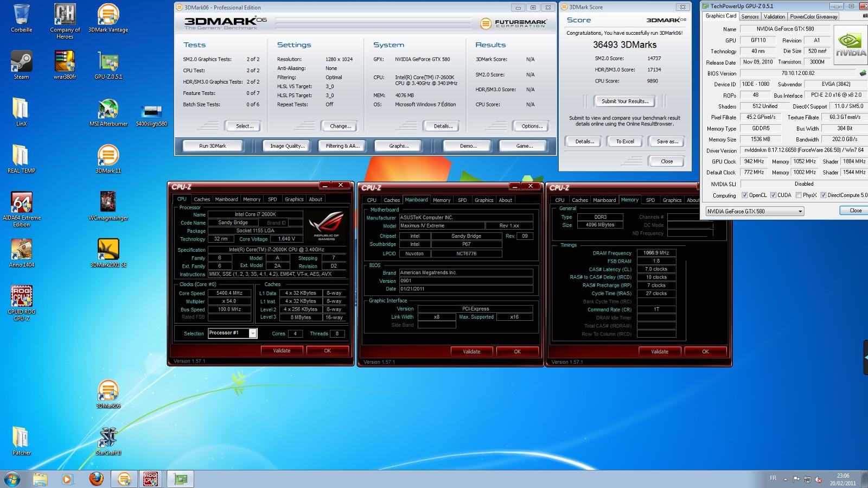
Task: Click Save as button in 3DMark Score
Action: (667, 142)
